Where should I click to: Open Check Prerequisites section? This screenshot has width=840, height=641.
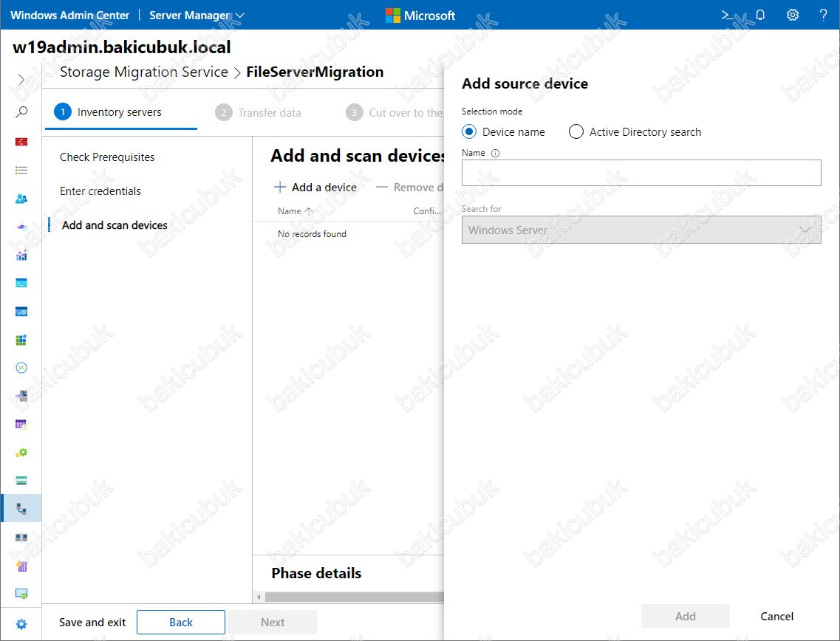107,157
